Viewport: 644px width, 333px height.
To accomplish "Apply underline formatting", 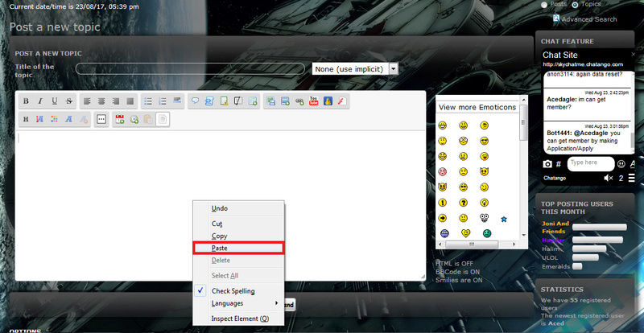I will (x=55, y=101).
